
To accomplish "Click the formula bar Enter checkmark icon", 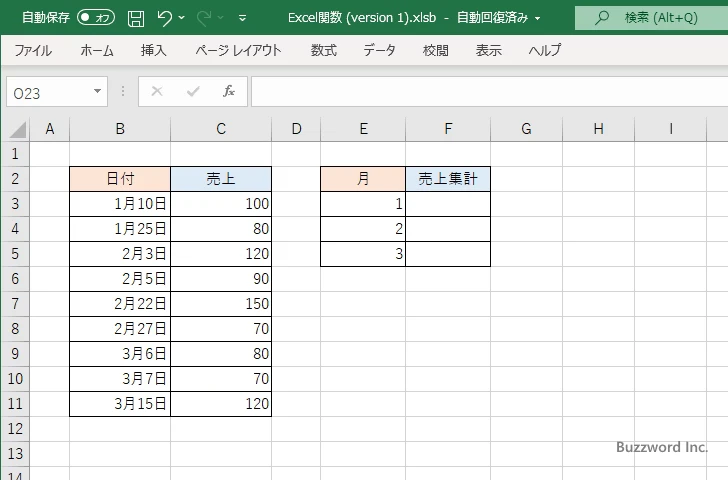I will pyautogui.click(x=193, y=91).
